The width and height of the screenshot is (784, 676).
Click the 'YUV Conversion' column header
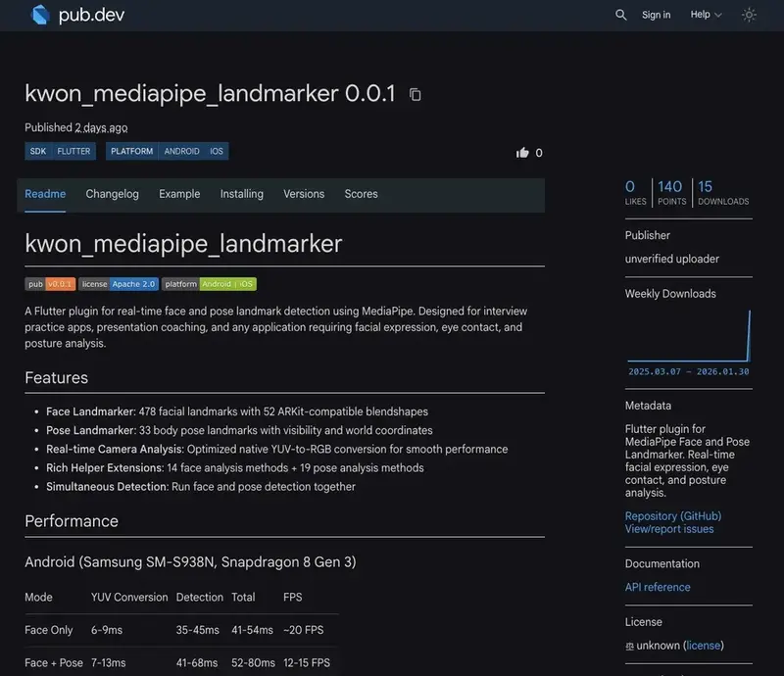click(129, 597)
